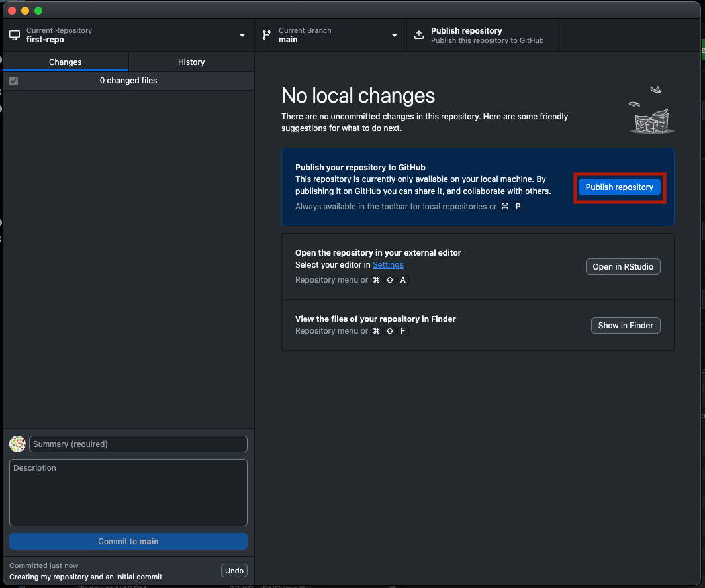Click the upload arrow icon in the toolbar

419,35
